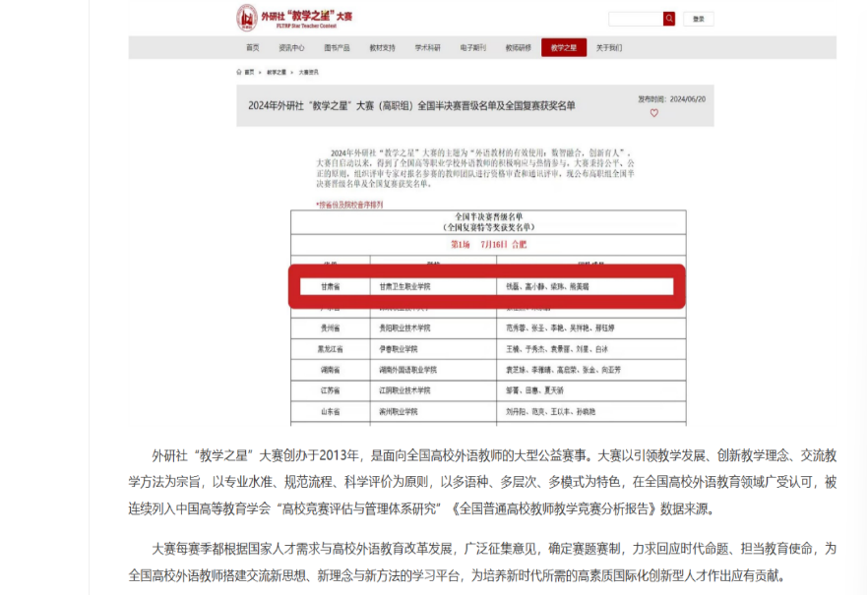
Task: Click the 山东省 table cell
Action: click(x=331, y=411)
